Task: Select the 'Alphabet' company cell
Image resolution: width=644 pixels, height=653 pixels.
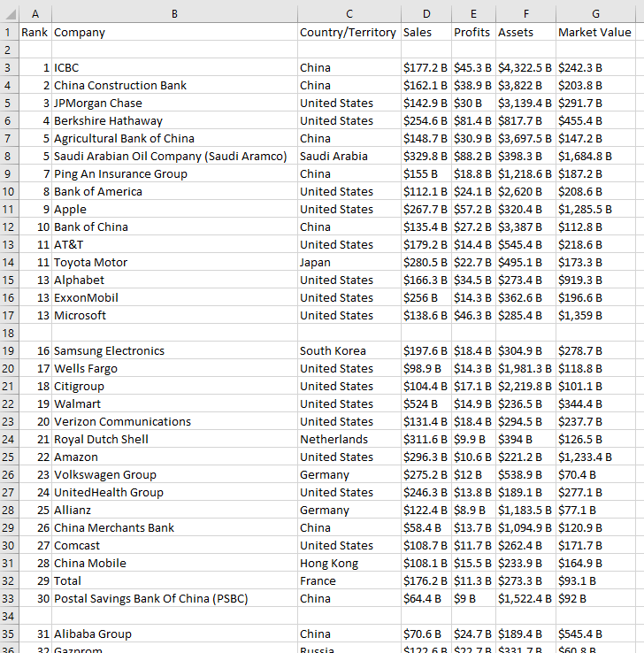Action: coord(174,280)
